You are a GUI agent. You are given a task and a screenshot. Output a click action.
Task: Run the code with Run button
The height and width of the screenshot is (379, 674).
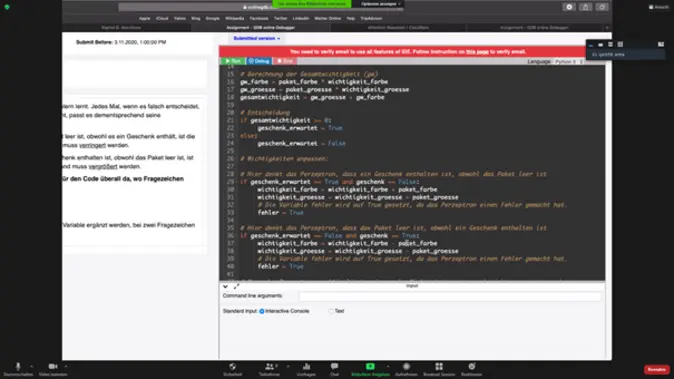pyautogui.click(x=233, y=61)
